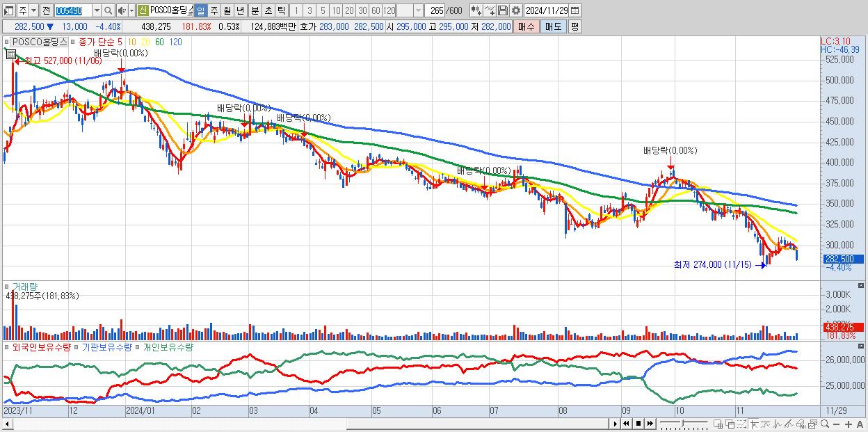Toggle 거래량 volume legend box
868x432 pixels.
7,287
